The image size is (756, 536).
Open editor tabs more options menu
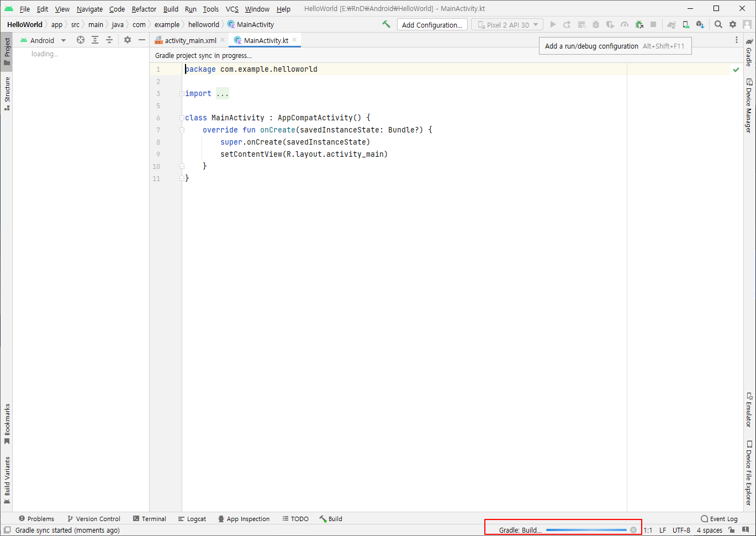click(x=736, y=40)
